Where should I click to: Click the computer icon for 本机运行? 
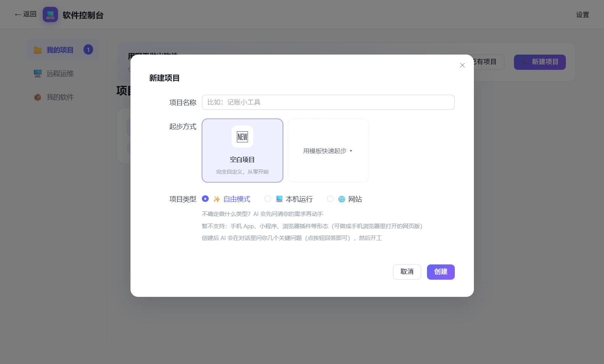pos(279,199)
